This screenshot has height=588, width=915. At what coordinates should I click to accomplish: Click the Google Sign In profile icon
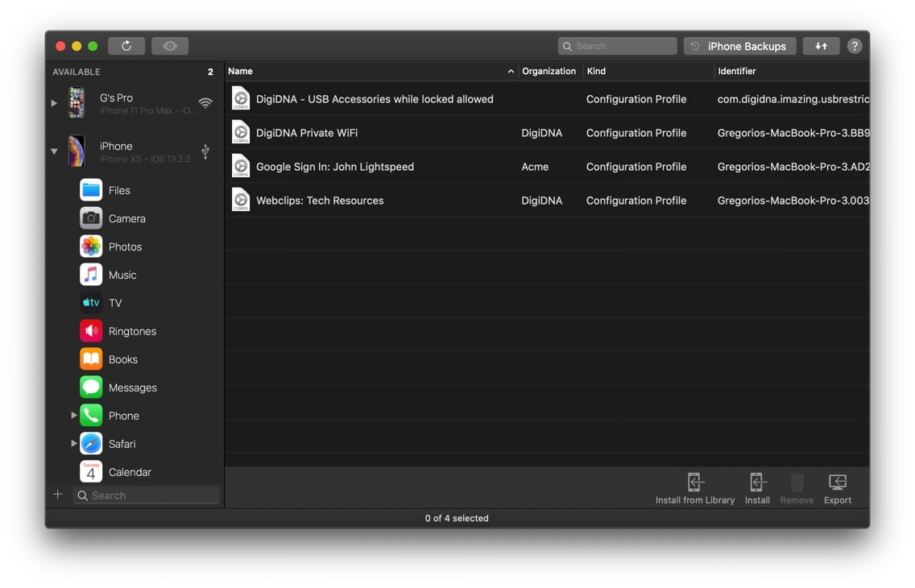click(x=240, y=166)
